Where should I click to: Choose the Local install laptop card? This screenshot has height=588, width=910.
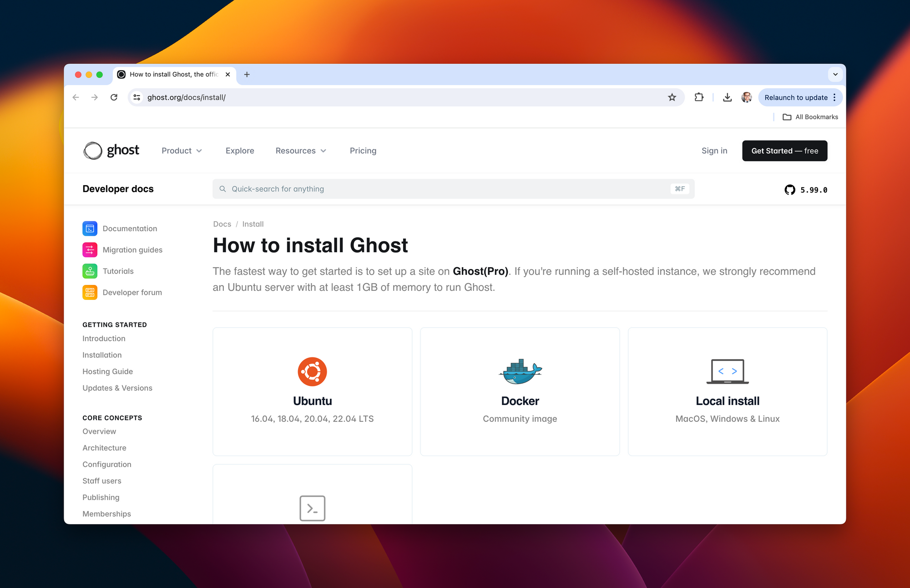tap(727, 391)
